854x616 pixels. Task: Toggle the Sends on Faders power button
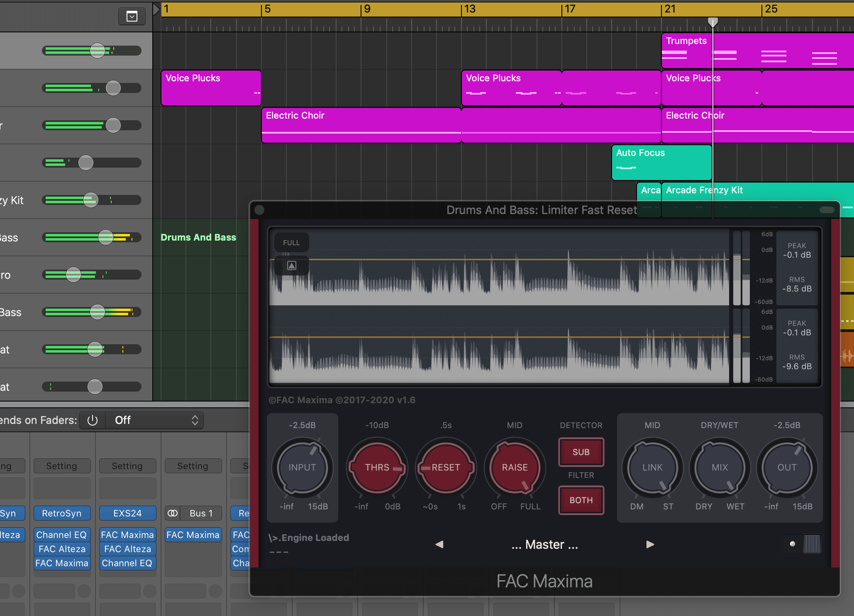(x=93, y=420)
